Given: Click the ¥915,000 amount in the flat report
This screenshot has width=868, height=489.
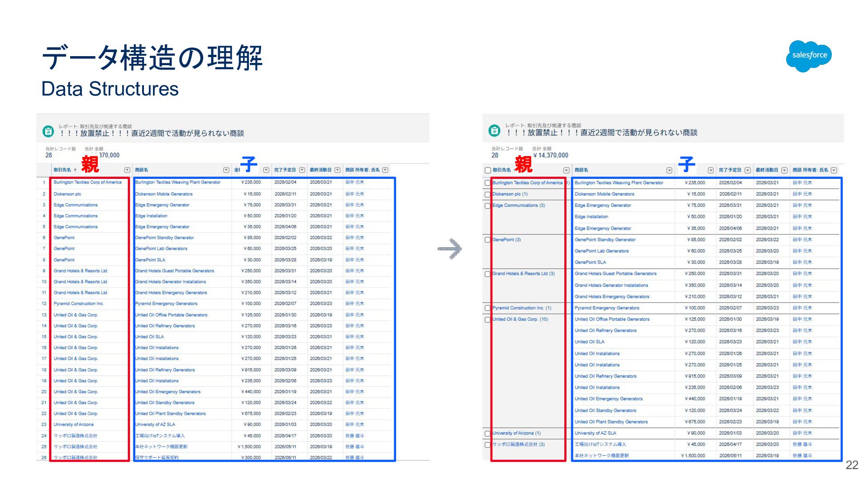Looking at the screenshot, I should (251, 370).
